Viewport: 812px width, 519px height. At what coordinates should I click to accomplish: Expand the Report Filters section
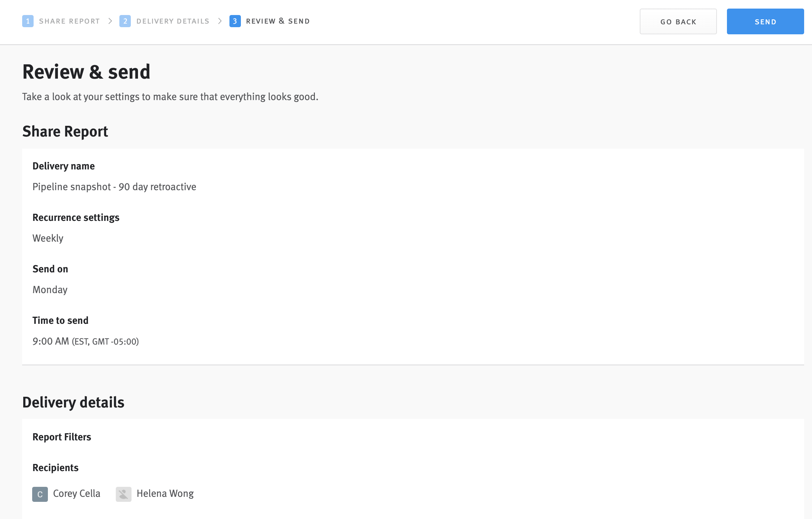tap(62, 437)
